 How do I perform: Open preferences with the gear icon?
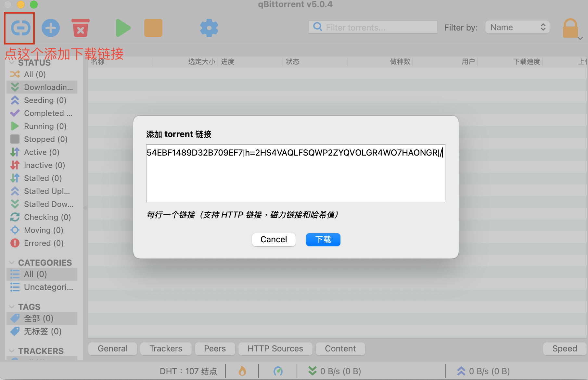pos(209,28)
